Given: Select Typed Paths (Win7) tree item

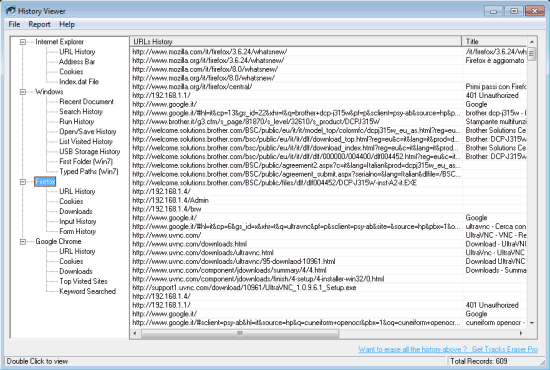Looking at the screenshot, I should (89, 171).
